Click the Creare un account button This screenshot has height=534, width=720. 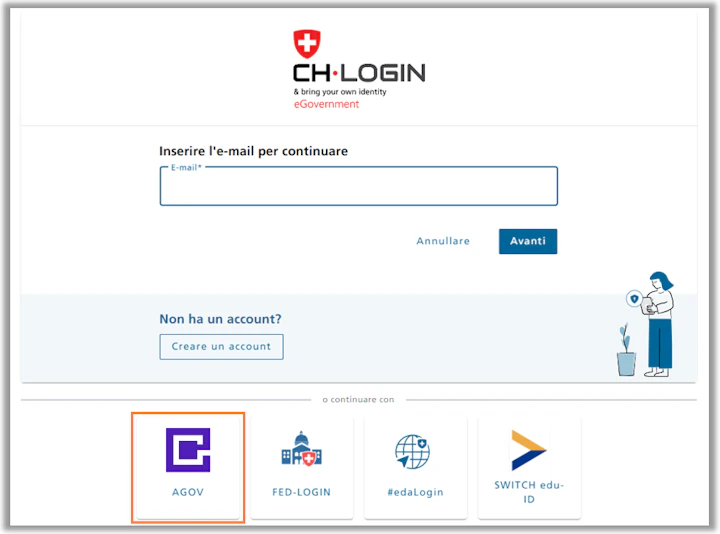click(221, 347)
